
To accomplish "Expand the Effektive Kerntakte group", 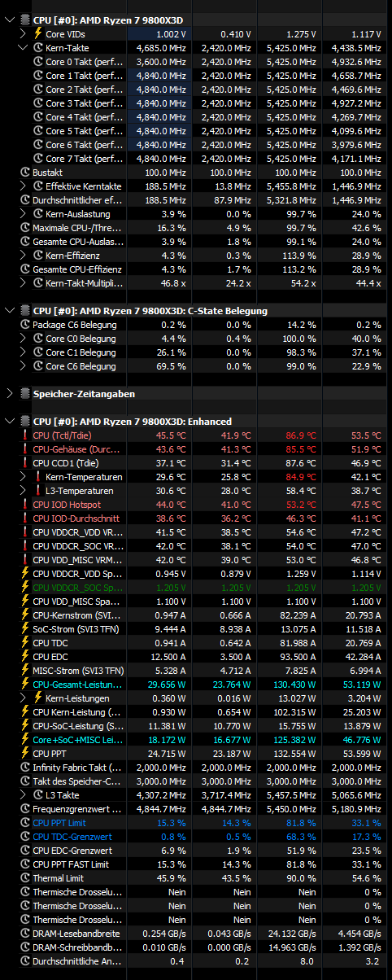I will [x=22, y=186].
